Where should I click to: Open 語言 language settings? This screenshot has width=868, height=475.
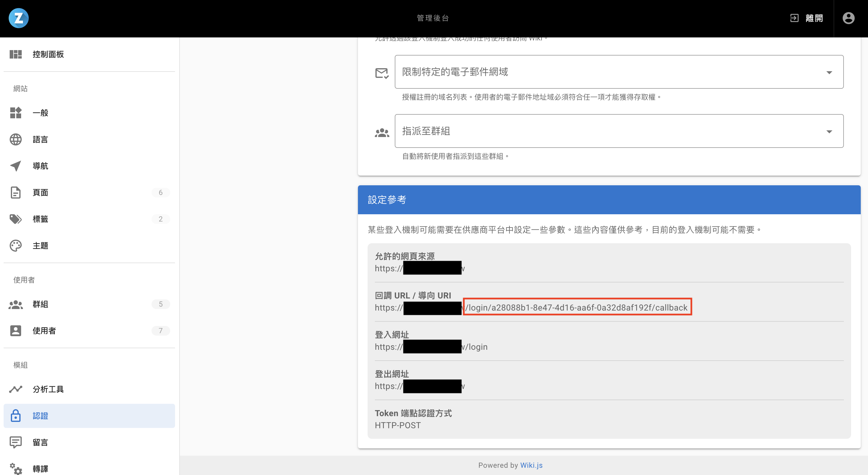click(89, 139)
